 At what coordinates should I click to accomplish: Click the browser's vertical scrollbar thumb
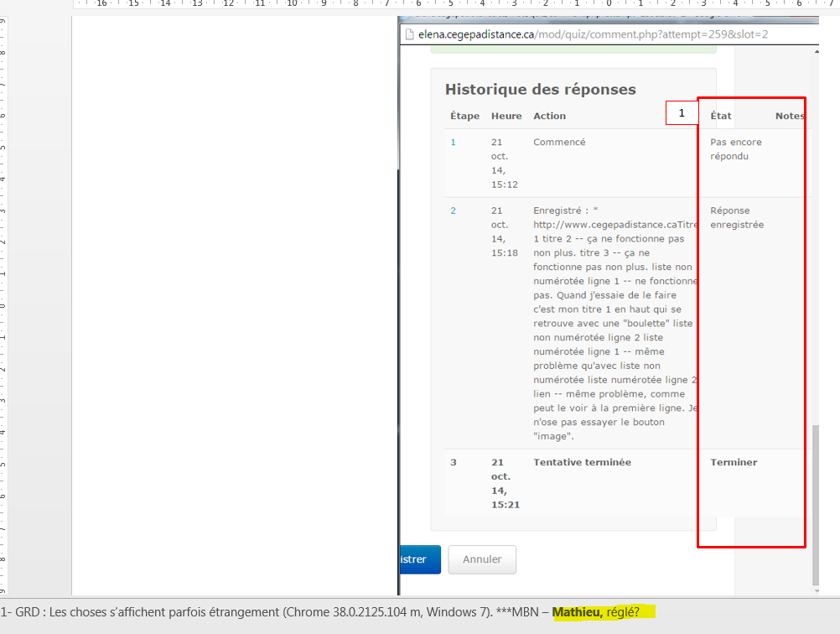(815, 503)
